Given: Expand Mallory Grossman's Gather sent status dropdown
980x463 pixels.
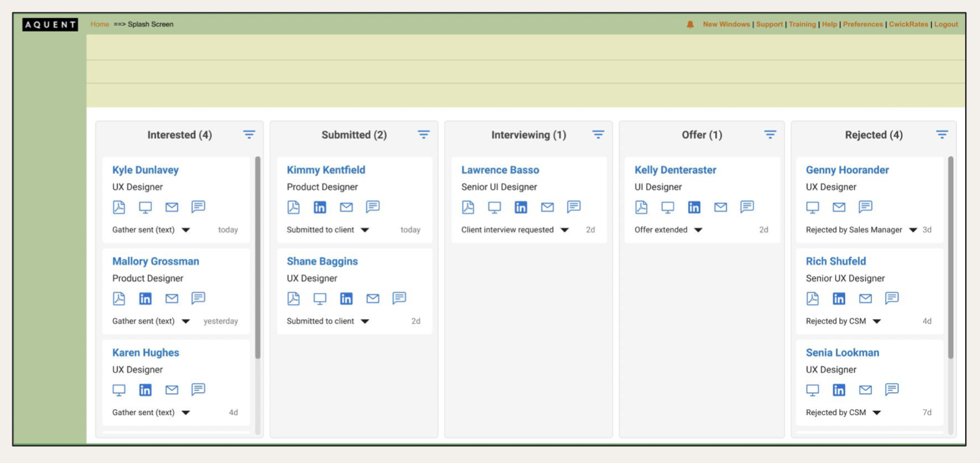Looking at the screenshot, I should pyautogui.click(x=186, y=322).
